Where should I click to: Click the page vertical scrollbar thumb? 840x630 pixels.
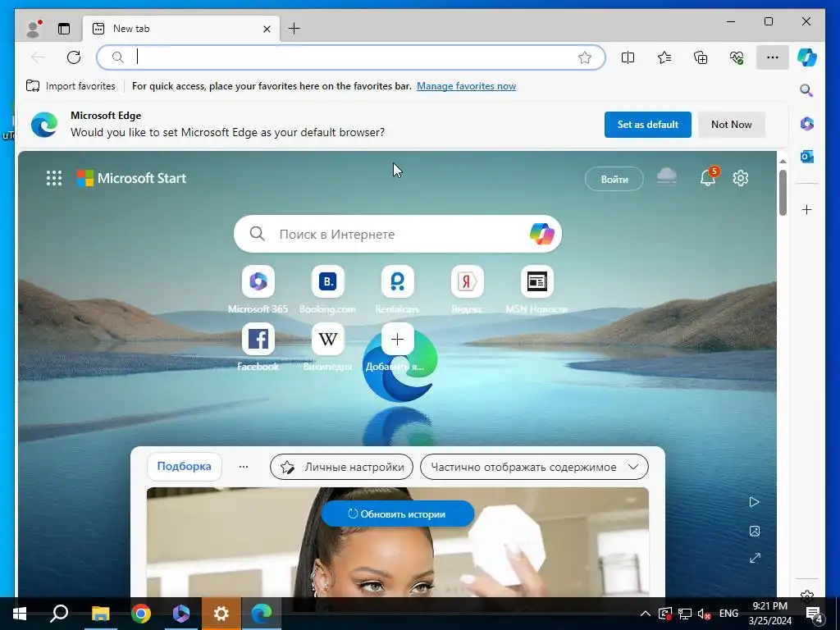click(x=783, y=193)
